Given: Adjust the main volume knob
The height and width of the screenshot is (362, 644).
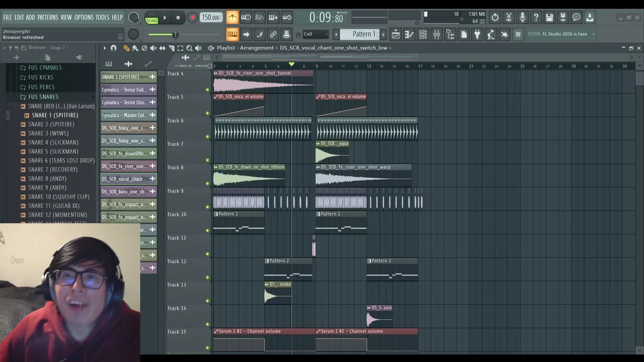Looking at the screenshot, I should 133,18.
